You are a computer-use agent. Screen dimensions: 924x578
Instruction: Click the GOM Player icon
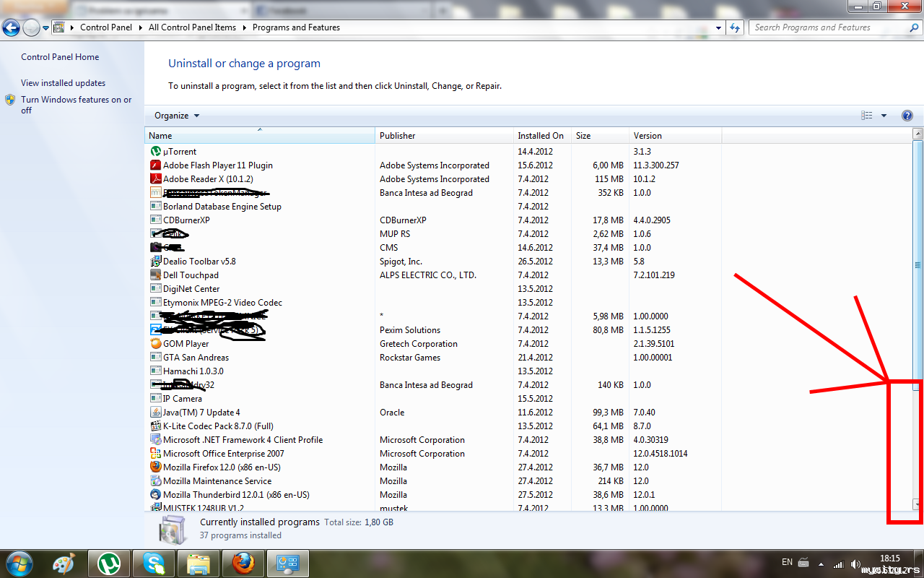155,344
